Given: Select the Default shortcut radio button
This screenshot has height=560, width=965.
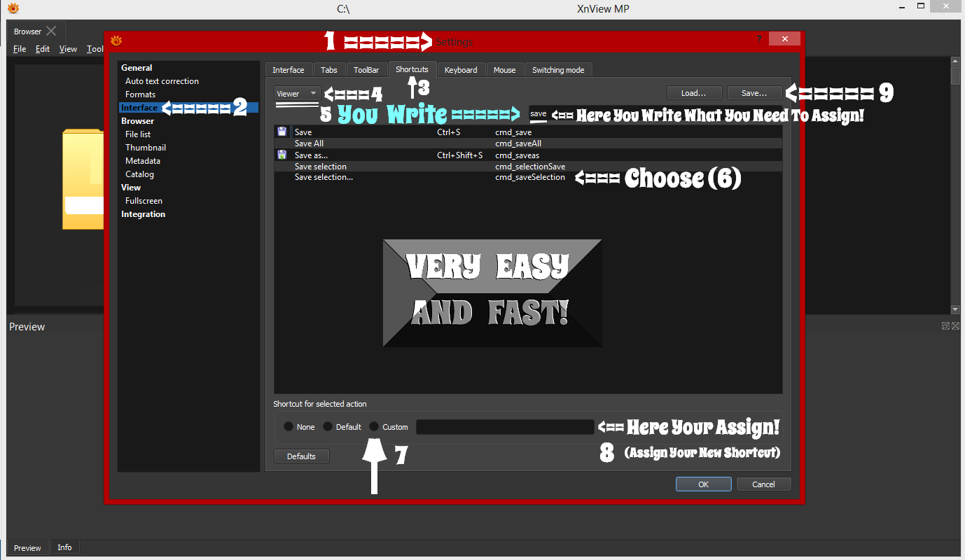Looking at the screenshot, I should 328,426.
